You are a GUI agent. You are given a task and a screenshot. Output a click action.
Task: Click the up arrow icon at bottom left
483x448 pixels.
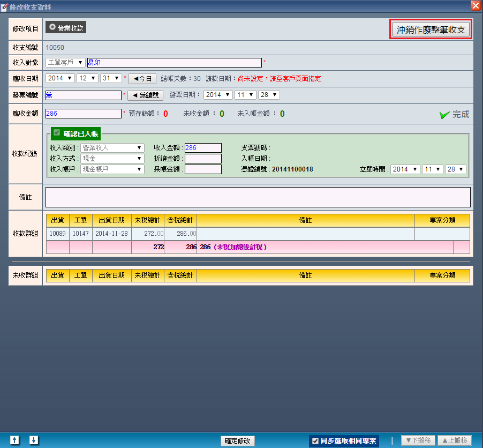coord(15,440)
